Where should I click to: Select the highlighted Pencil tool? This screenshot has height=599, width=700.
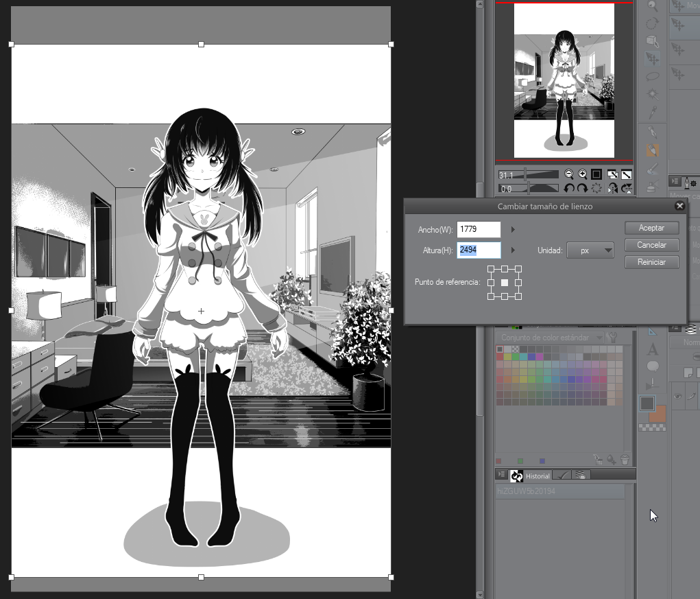(653, 150)
